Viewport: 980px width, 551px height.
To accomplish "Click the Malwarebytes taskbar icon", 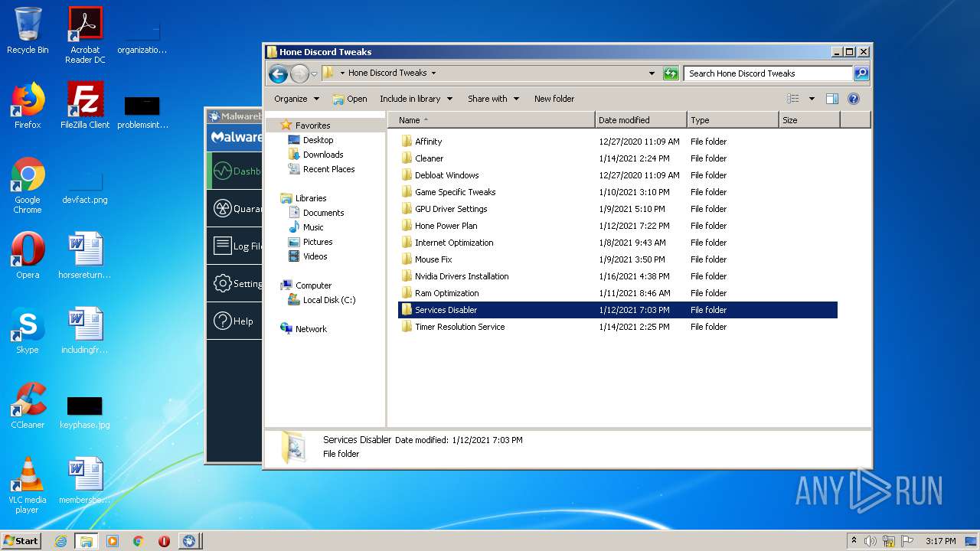I will tap(189, 541).
